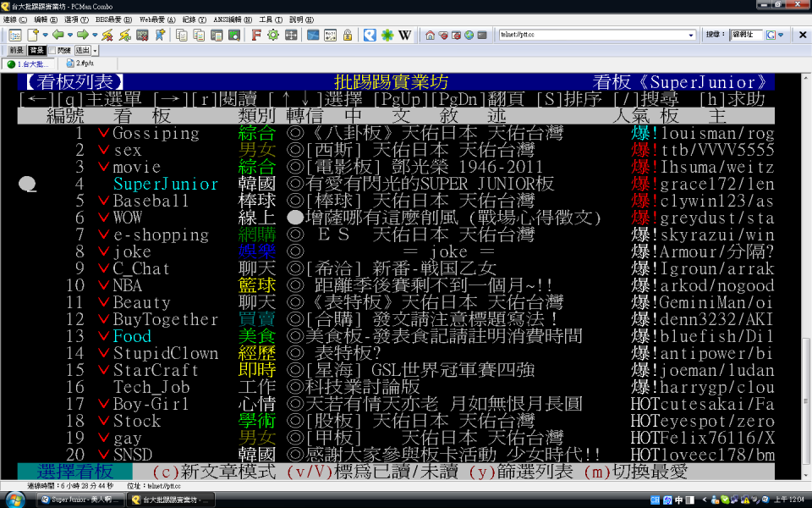Select the Food board row
This screenshot has width=812, height=508.
(x=396, y=336)
